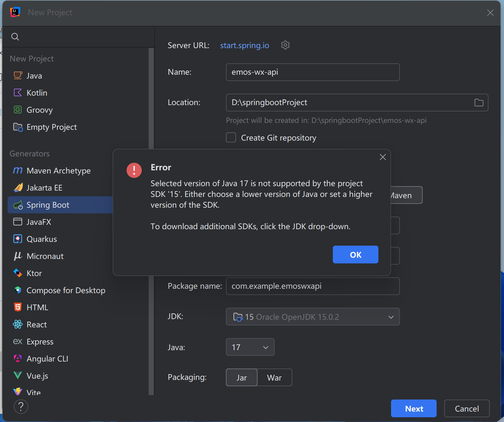Click the search magnifier icon
The image size is (504, 422).
[15, 37]
